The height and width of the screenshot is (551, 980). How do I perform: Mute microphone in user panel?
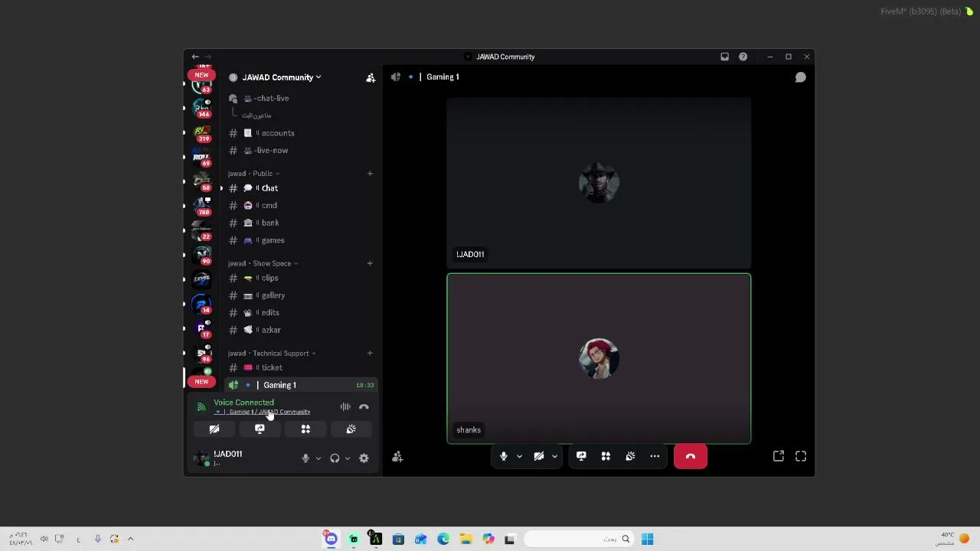click(x=305, y=458)
